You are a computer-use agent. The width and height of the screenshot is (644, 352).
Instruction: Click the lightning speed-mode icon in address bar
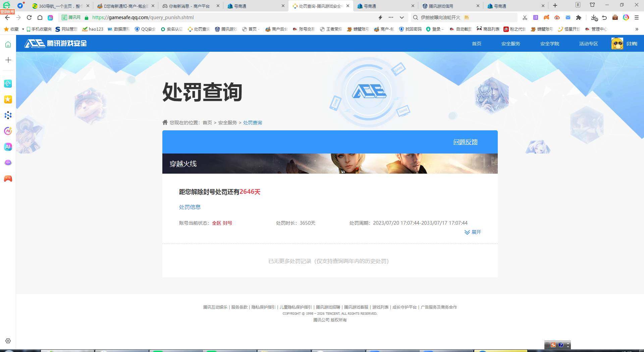tap(380, 17)
